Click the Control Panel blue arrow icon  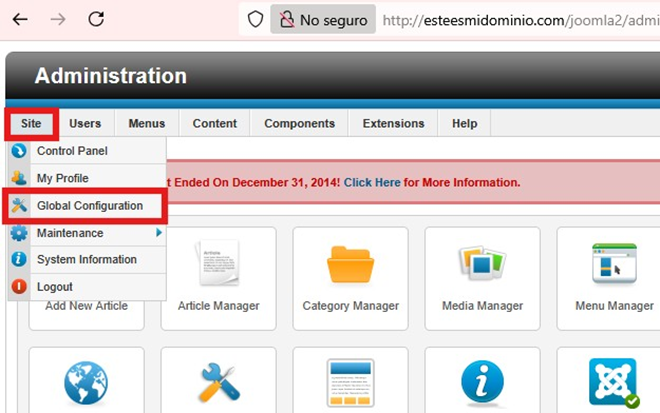(19, 151)
